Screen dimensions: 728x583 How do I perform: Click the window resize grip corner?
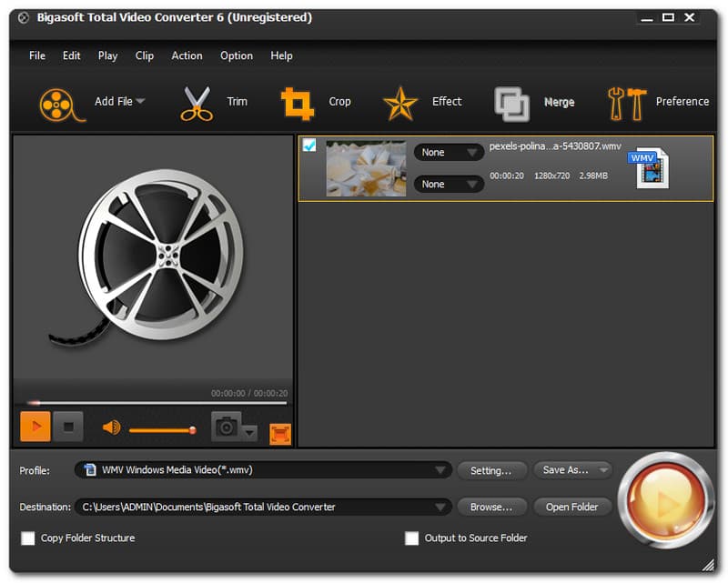tap(709, 565)
